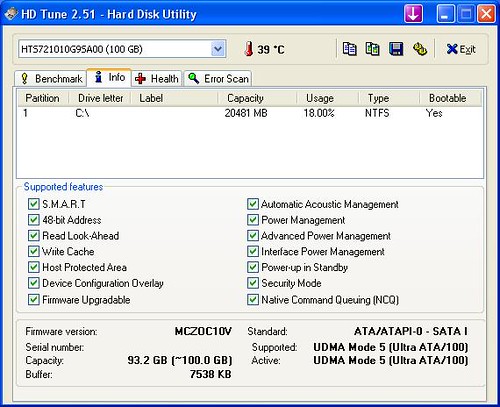Viewport: 500px width, 407px height.
Task: Minimize the HD Tune window
Action: click(445, 14)
